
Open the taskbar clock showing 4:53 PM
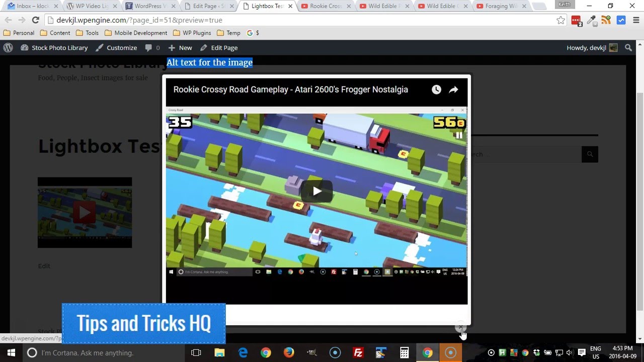pyautogui.click(x=622, y=352)
